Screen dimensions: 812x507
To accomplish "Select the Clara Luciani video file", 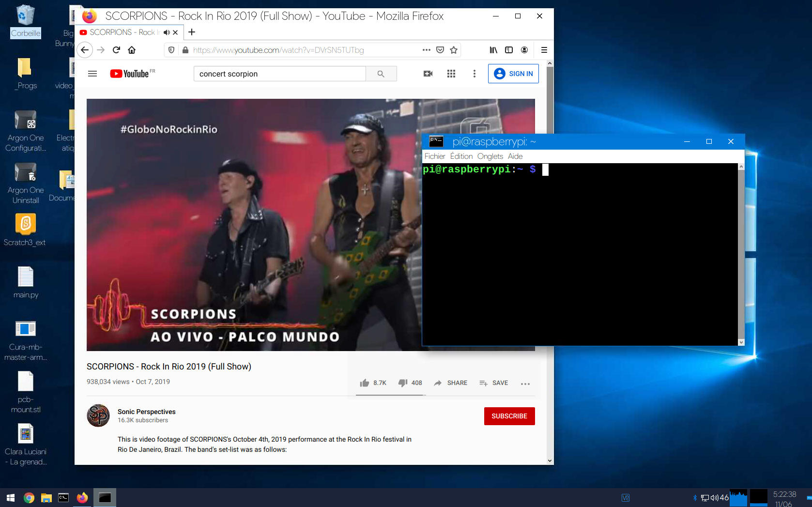I will point(26,445).
